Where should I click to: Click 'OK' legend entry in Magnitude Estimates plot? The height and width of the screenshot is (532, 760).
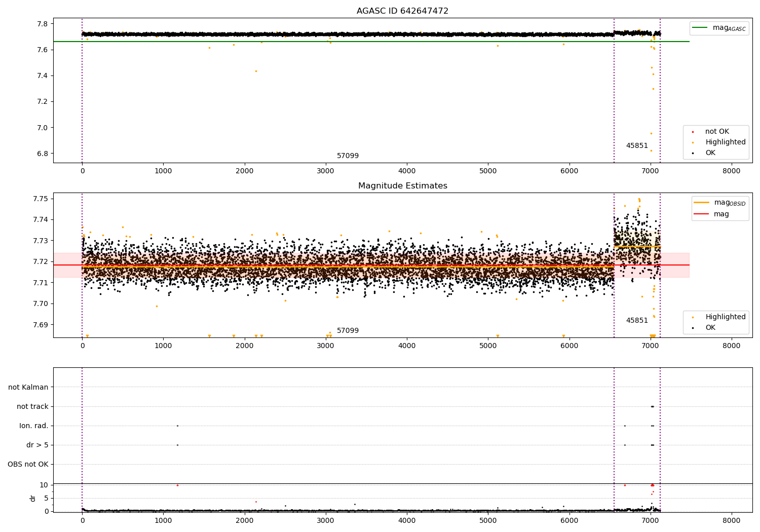pyautogui.click(x=710, y=328)
